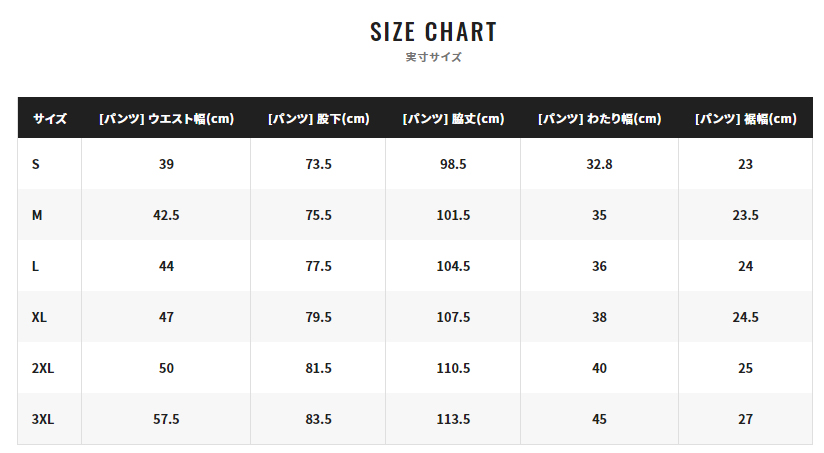
Task: Click the SIZE CHART heading
Action: (433, 32)
